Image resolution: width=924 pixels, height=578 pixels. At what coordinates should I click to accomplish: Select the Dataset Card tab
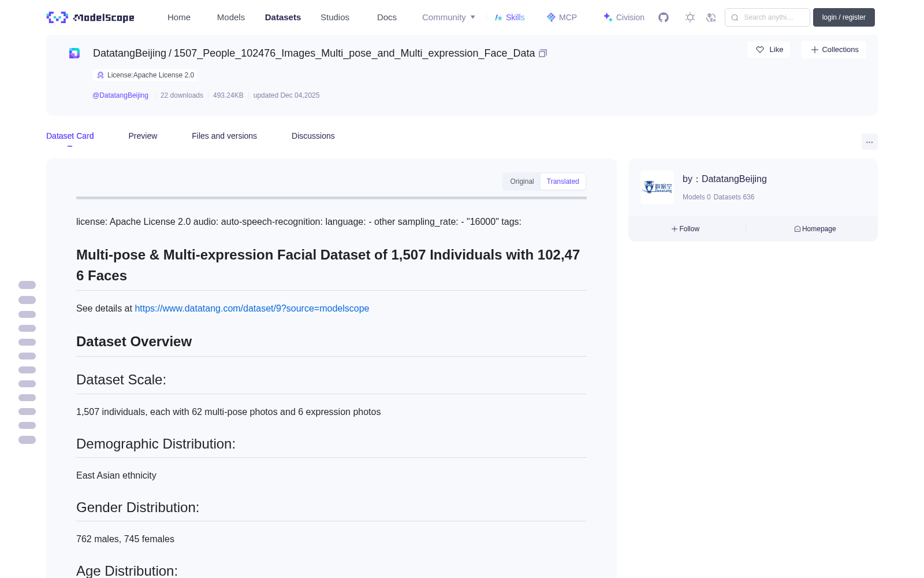pos(70,136)
